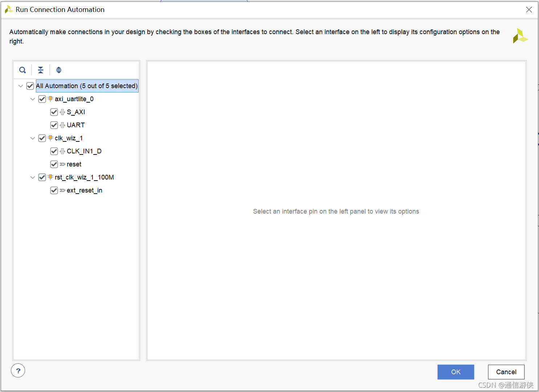Click the ext_reset_in pin icon
The image size is (539, 392).
click(x=62, y=190)
